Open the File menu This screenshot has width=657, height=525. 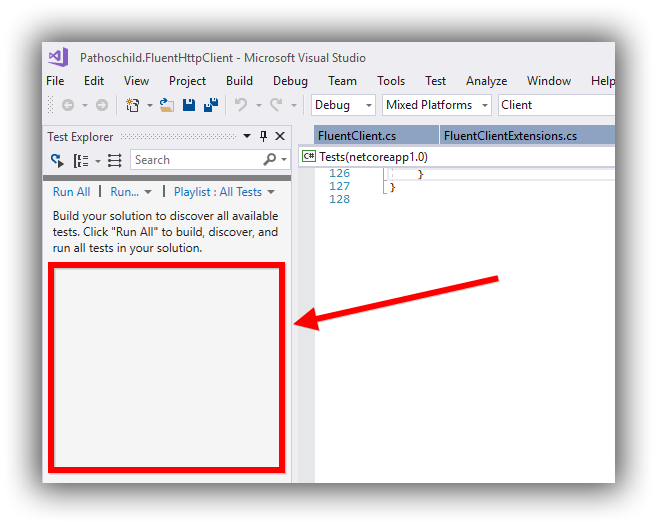(55, 81)
